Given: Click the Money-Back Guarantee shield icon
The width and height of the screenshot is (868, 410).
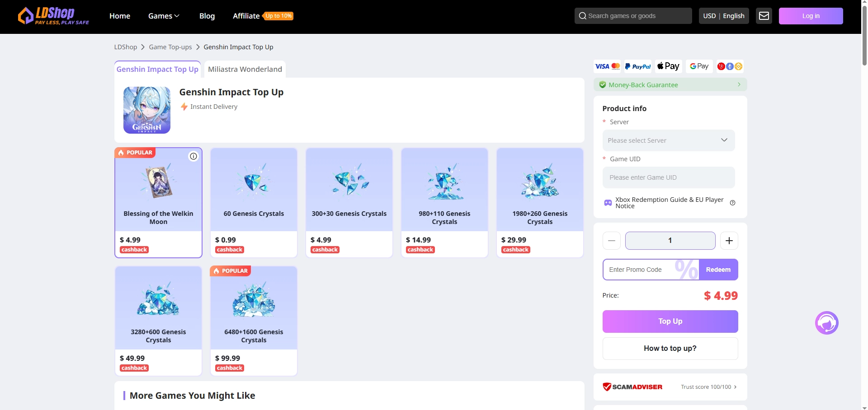Looking at the screenshot, I should pyautogui.click(x=603, y=85).
